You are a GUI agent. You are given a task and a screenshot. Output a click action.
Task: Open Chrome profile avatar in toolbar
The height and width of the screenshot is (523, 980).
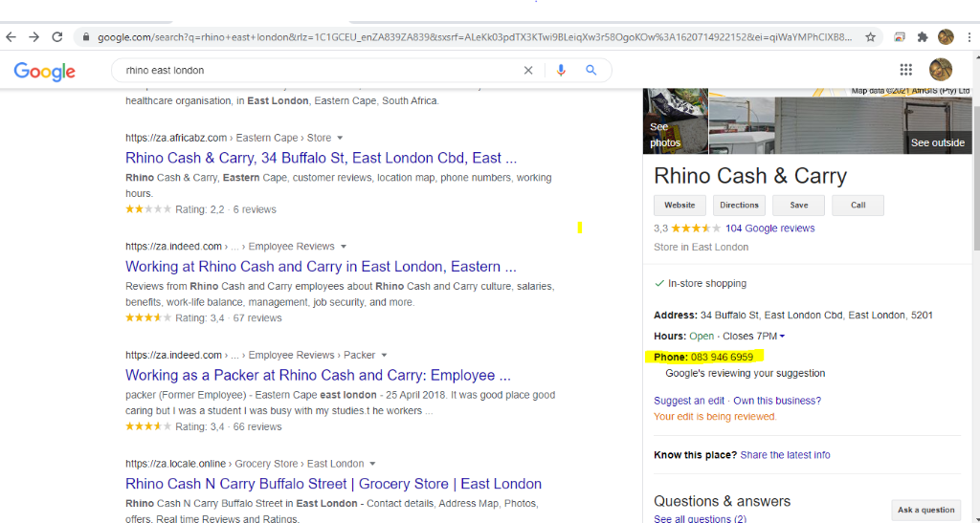point(946,37)
